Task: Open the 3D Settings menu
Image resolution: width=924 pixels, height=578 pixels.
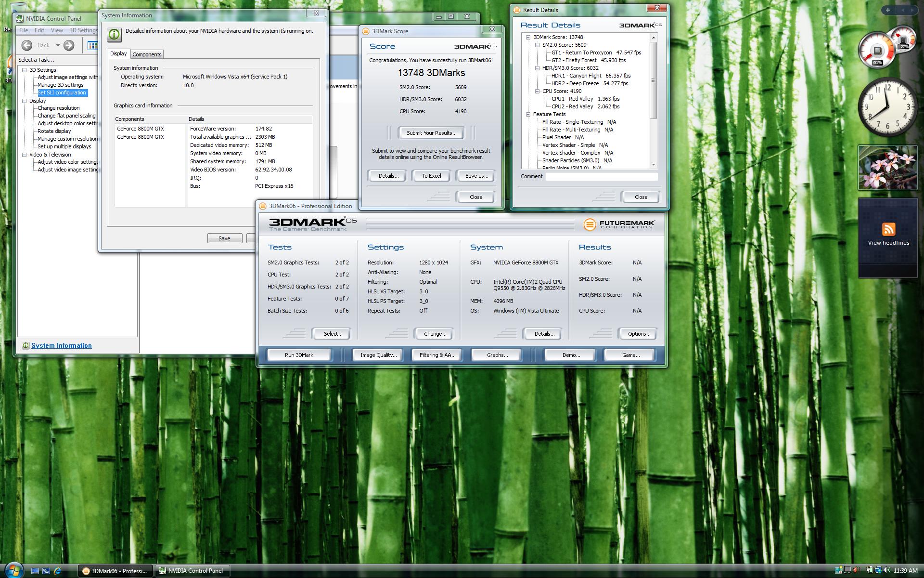Action: 83,30
